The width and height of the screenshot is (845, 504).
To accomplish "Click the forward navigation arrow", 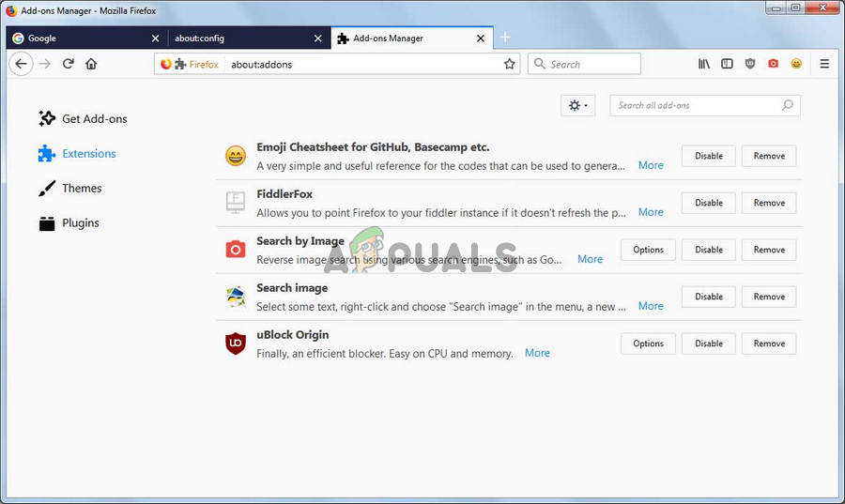I will pos(45,64).
